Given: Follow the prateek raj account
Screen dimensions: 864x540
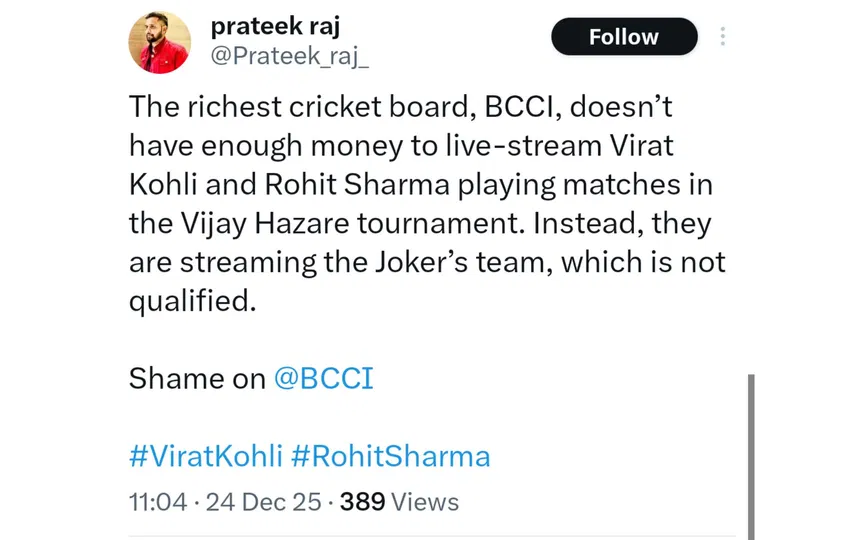Looking at the screenshot, I should click(x=624, y=37).
